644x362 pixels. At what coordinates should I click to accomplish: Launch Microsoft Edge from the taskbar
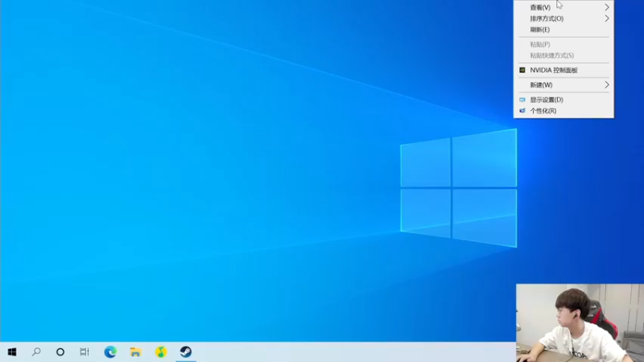(x=110, y=352)
